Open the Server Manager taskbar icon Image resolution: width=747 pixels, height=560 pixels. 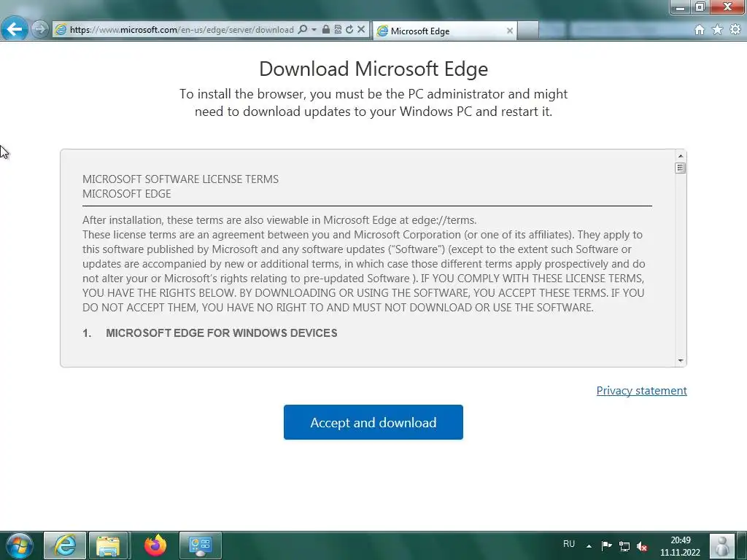(x=201, y=545)
